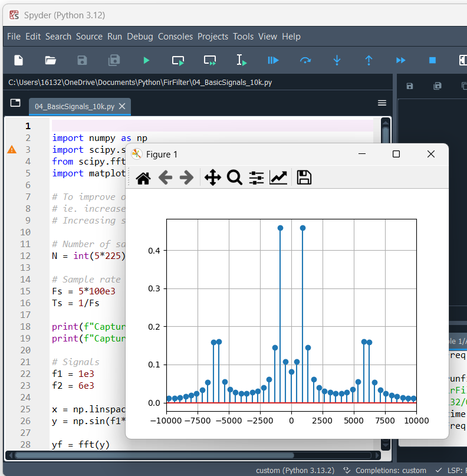The height and width of the screenshot is (476, 467).
Task: Save all files with the stacked floppy icon
Action: pos(114,60)
